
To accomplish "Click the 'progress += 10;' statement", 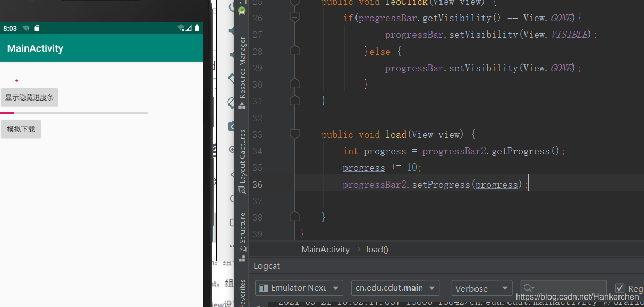I will point(382,168).
